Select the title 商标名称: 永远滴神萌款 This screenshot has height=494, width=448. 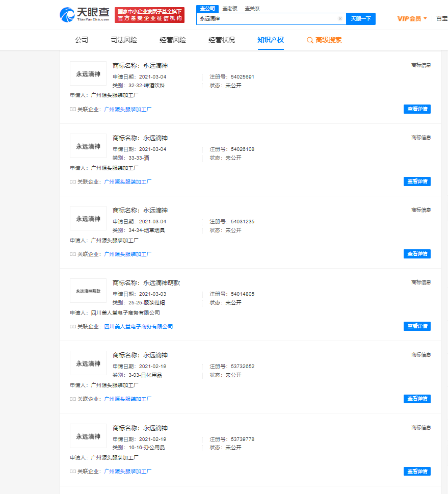(146, 283)
